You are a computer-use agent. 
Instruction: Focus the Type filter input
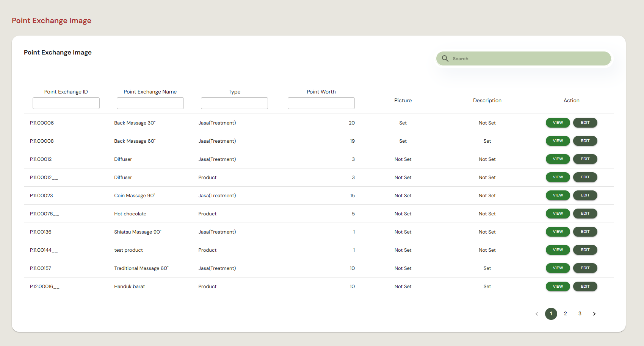click(x=234, y=103)
